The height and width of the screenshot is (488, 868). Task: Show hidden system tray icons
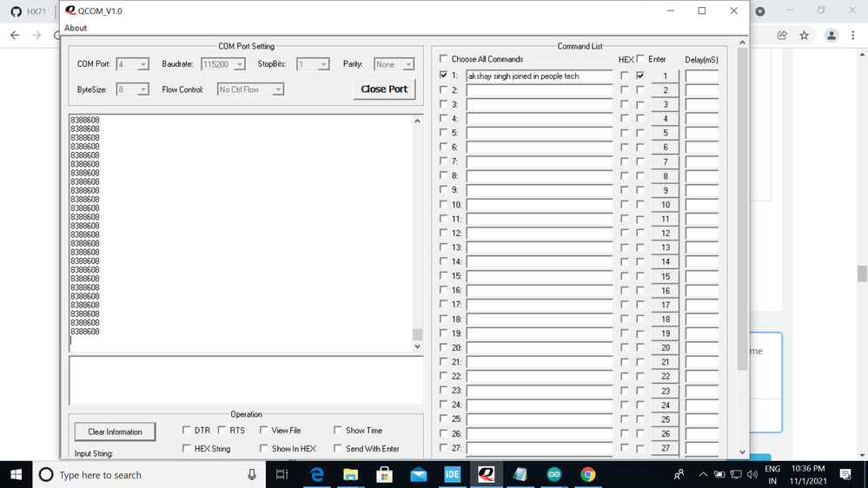point(703,475)
